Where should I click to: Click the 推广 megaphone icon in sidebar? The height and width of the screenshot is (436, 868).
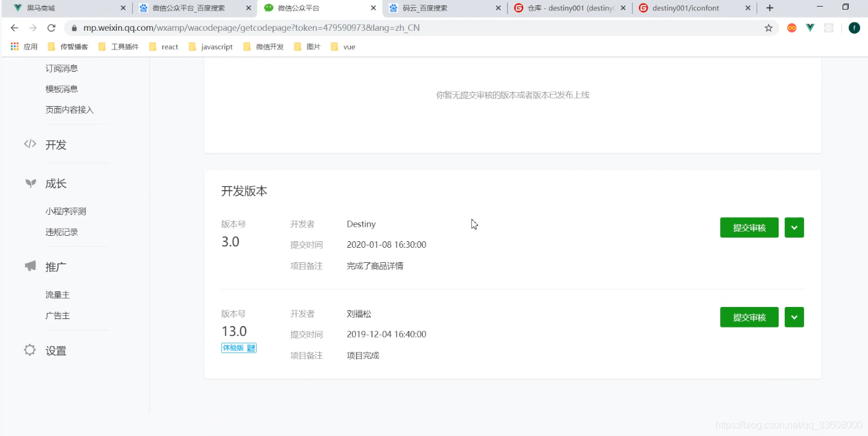[30, 266]
